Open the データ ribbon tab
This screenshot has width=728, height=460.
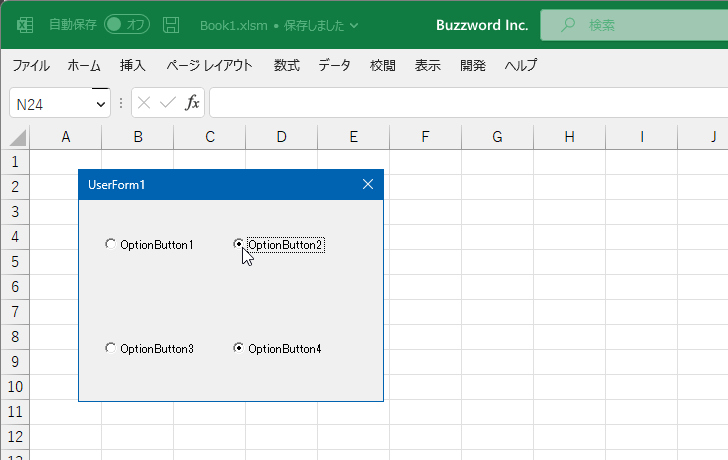[x=334, y=65]
